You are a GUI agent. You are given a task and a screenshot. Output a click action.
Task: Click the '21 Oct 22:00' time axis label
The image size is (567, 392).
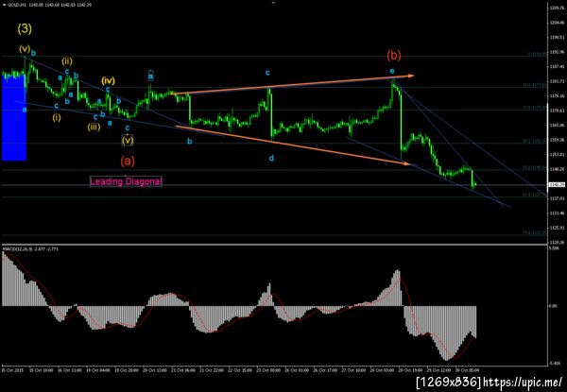pos(213,370)
